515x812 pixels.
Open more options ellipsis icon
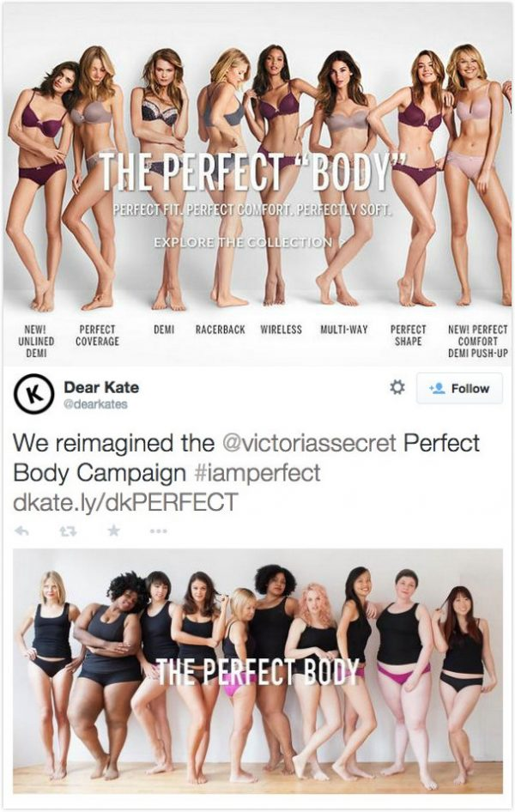coord(159,530)
